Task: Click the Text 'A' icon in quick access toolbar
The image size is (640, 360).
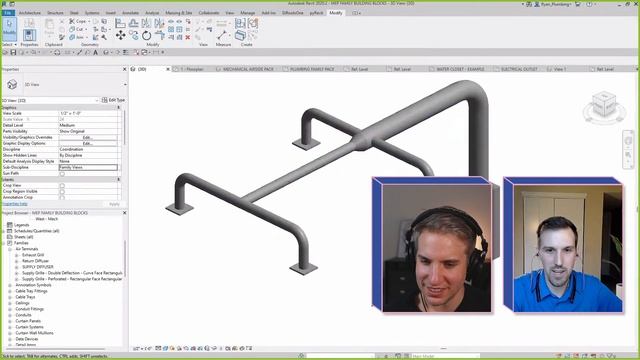Action: 96,52
